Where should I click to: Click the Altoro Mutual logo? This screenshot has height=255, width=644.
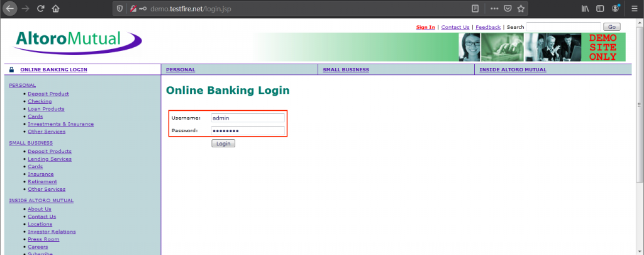(x=76, y=42)
